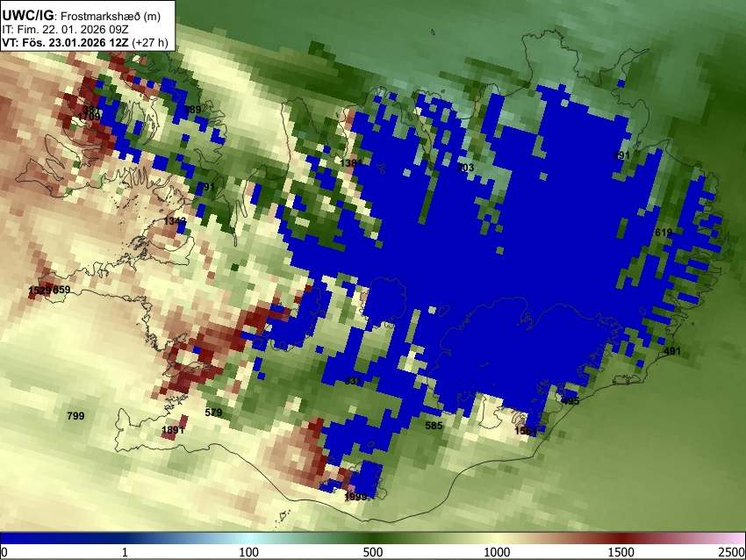
Task: Click the station value 291
Action: click(620, 155)
